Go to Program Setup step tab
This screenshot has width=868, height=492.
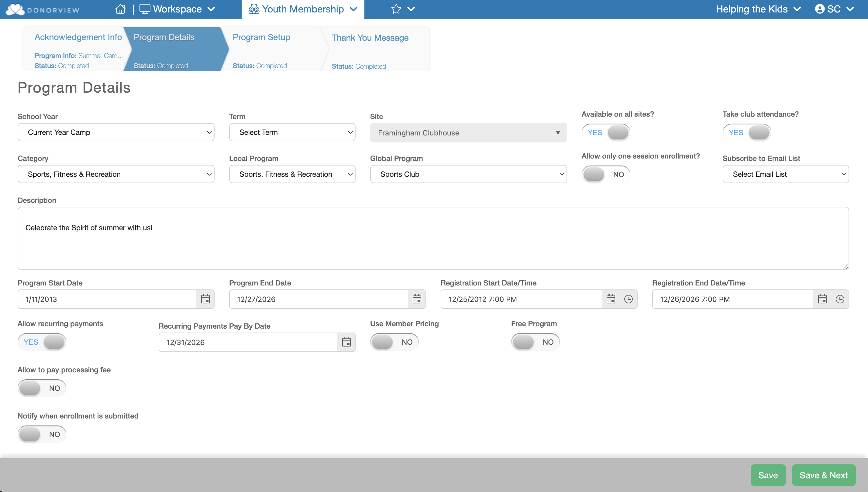pos(261,37)
